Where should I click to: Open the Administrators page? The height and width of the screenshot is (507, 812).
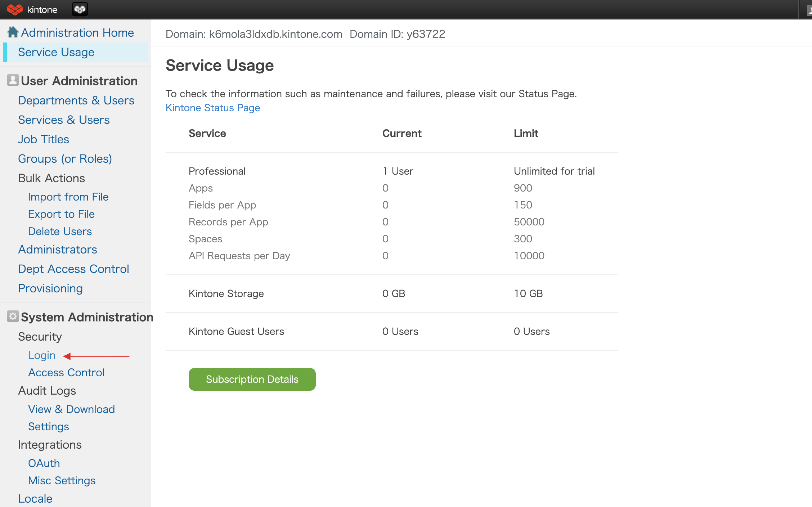[58, 250]
